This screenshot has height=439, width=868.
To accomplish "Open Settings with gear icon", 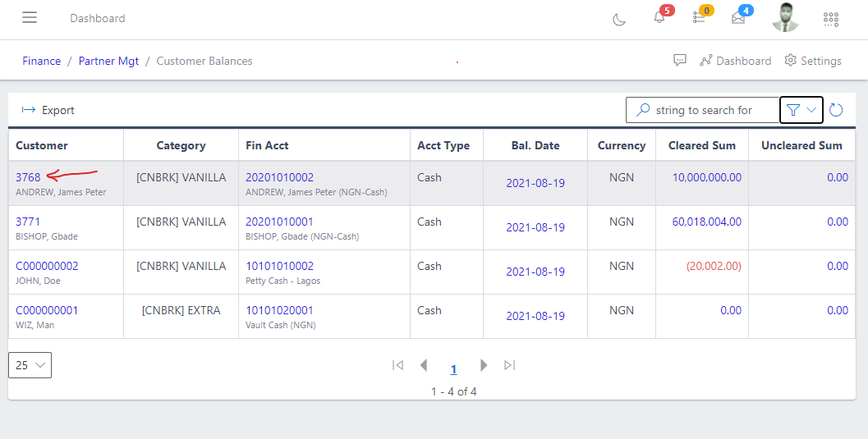I will (812, 61).
